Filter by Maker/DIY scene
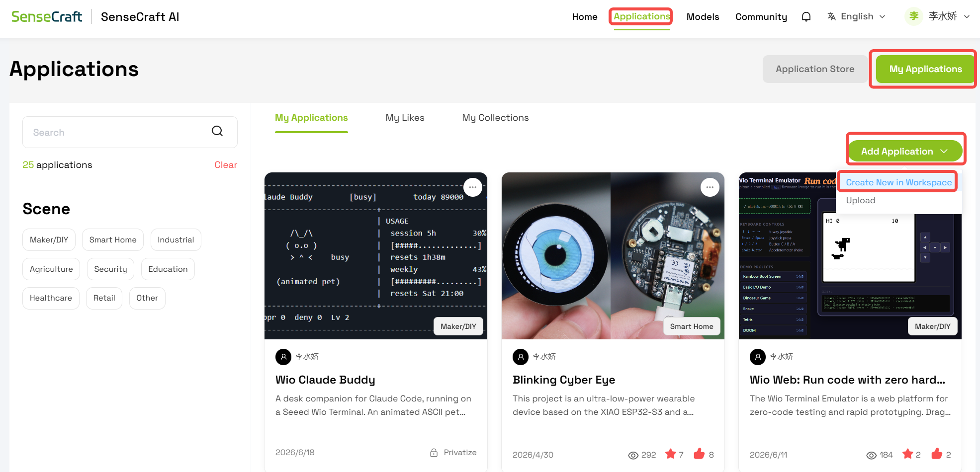 coord(49,240)
